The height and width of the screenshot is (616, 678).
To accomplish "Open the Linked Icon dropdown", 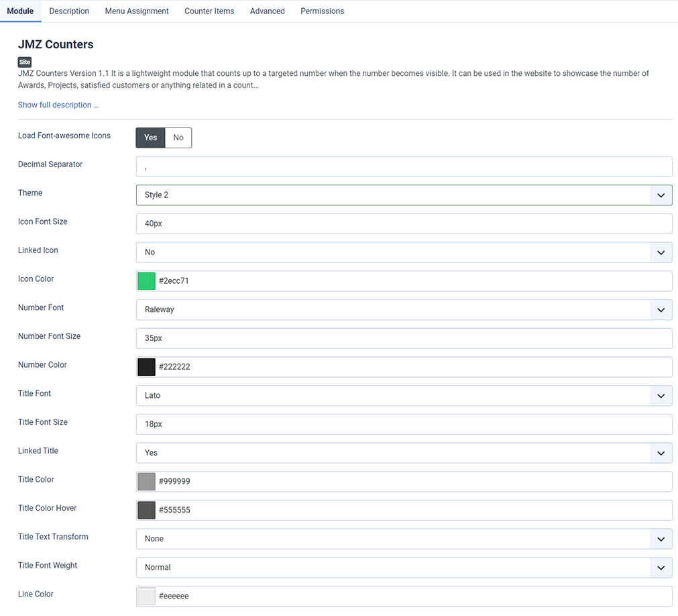I will [404, 252].
